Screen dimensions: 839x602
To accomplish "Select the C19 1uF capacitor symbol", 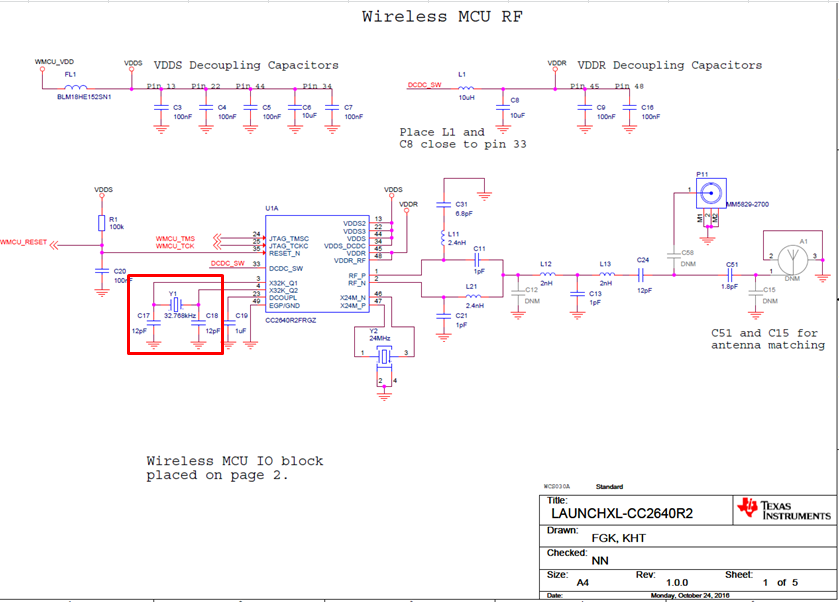I will coord(228,323).
